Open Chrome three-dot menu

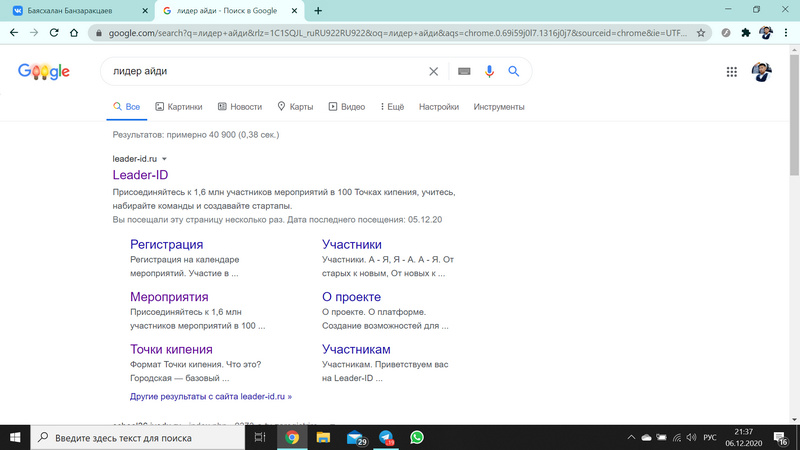click(785, 32)
